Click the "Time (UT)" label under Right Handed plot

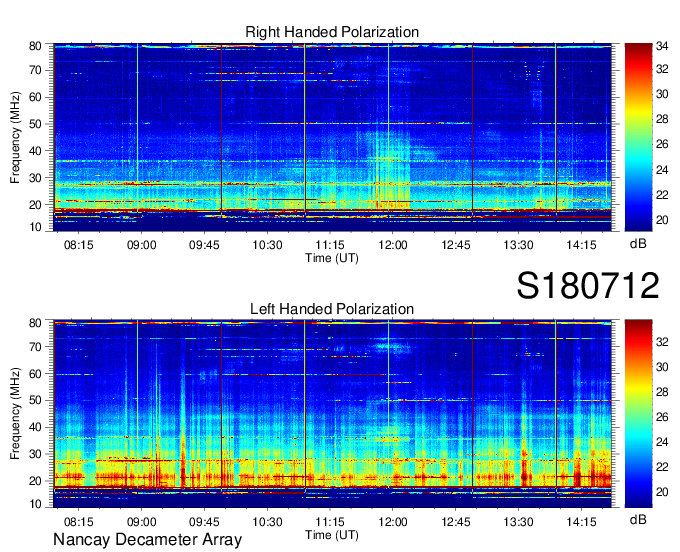[332, 258]
